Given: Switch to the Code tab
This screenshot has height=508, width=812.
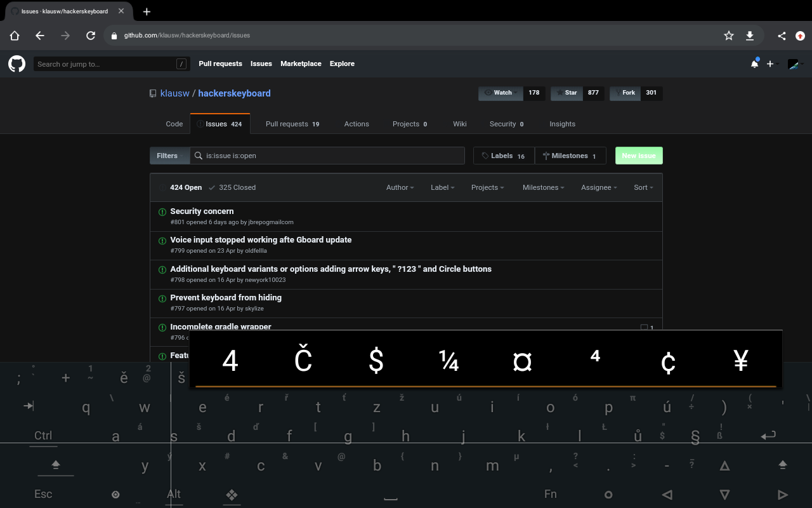Looking at the screenshot, I should click(174, 124).
